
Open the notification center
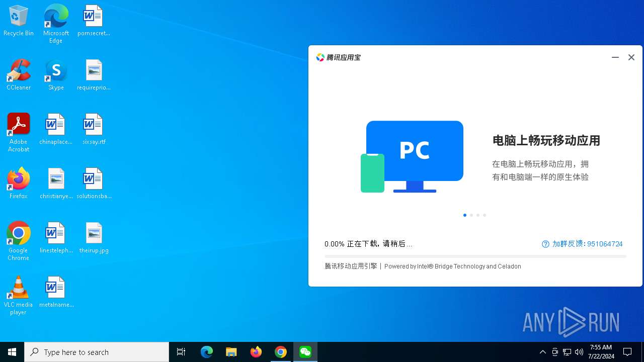pyautogui.click(x=628, y=352)
